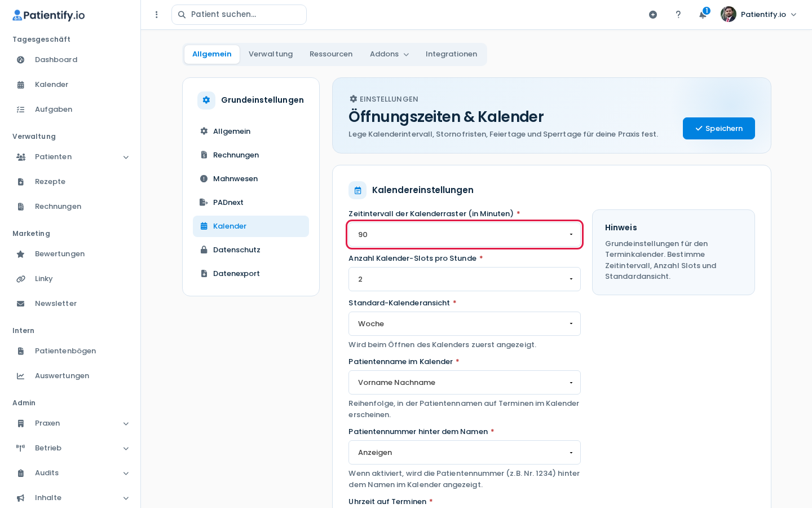
Task: Click the Auswertungen chart icon
Action: [21, 376]
